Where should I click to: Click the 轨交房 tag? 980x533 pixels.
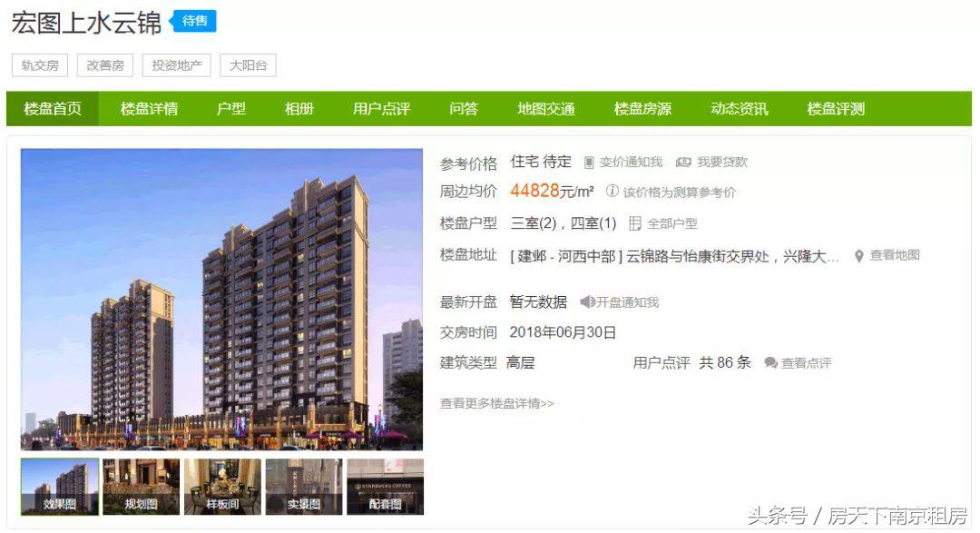click(40, 65)
